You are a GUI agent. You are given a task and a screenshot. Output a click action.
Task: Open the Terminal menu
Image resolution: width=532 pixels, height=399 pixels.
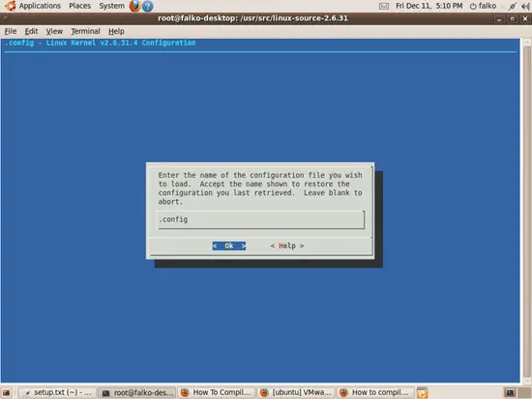(85, 31)
